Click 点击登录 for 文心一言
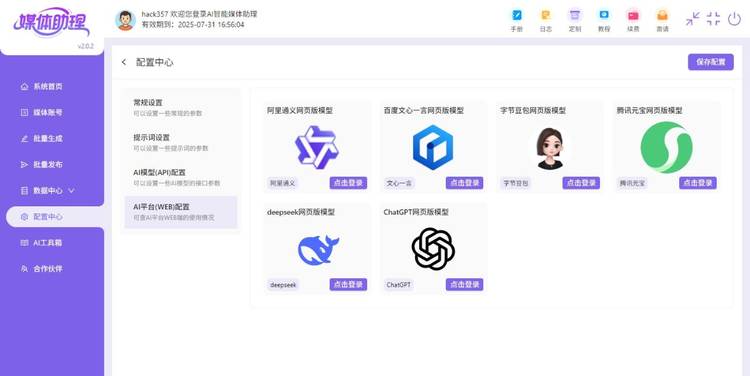 464,183
